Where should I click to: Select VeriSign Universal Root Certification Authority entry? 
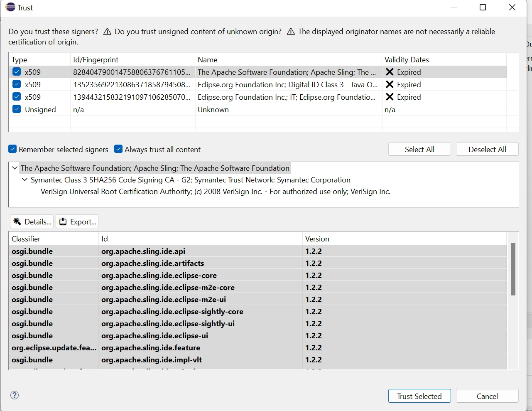216,192
